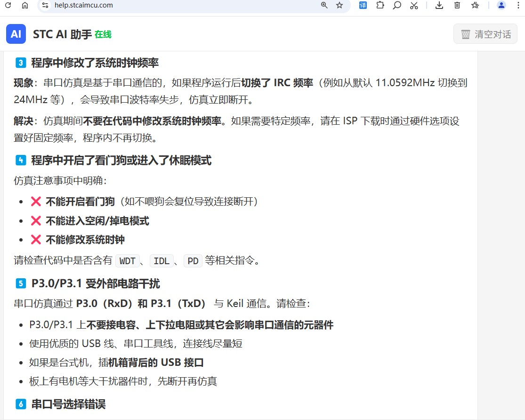Click the red X beside 不能开启看门狗

pos(36,202)
